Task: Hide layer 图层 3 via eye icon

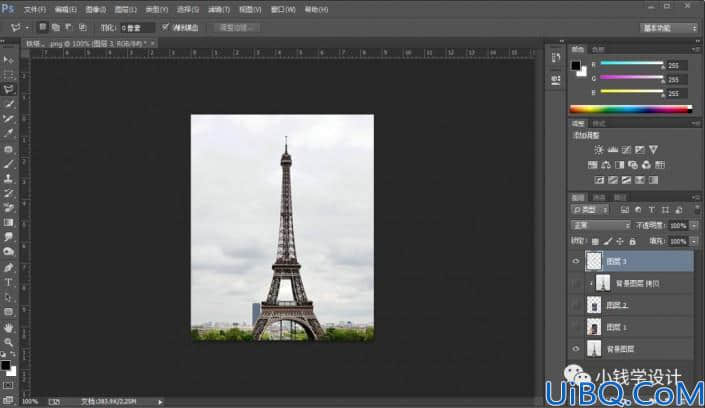Action: tap(576, 261)
